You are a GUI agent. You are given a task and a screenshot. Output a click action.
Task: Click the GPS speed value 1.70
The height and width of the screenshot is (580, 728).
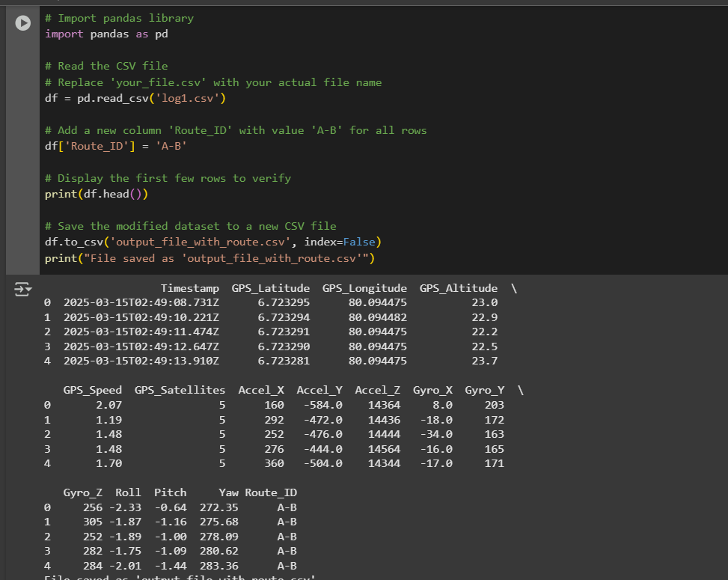point(108,464)
